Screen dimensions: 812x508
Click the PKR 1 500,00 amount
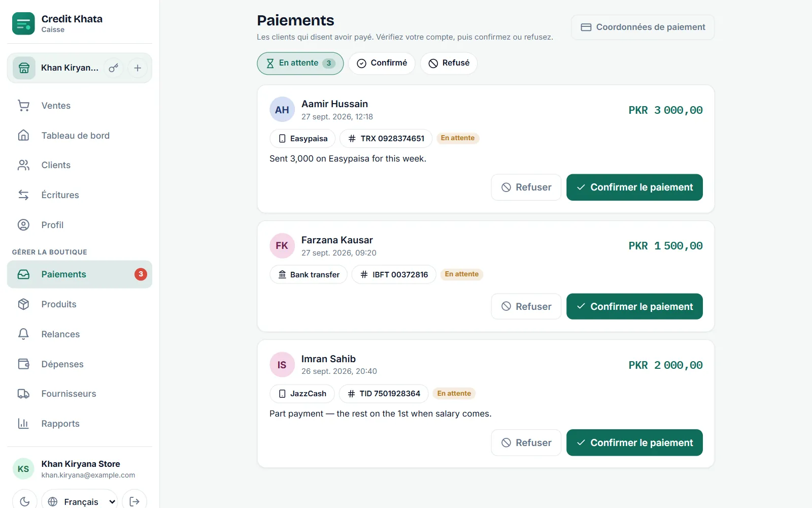click(x=665, y=246)
